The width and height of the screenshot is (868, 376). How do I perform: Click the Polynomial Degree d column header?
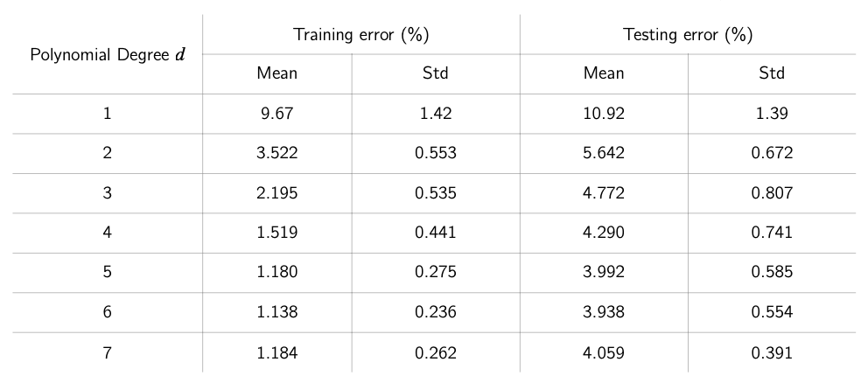click(108, 54)
